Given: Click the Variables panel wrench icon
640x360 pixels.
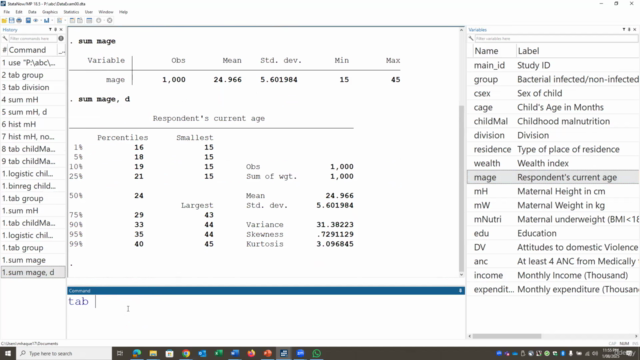Looking at the screenshot, I should click(471, 38).
